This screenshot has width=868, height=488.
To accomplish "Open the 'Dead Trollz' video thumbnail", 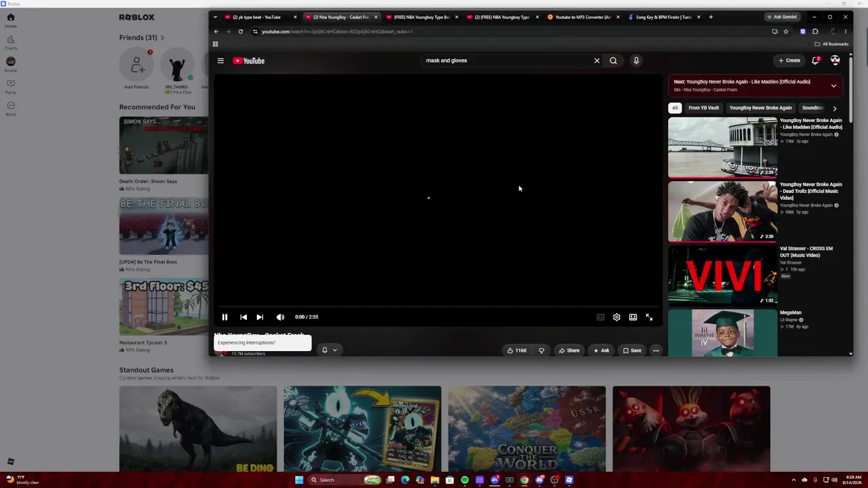I will (x=723, y=211).
